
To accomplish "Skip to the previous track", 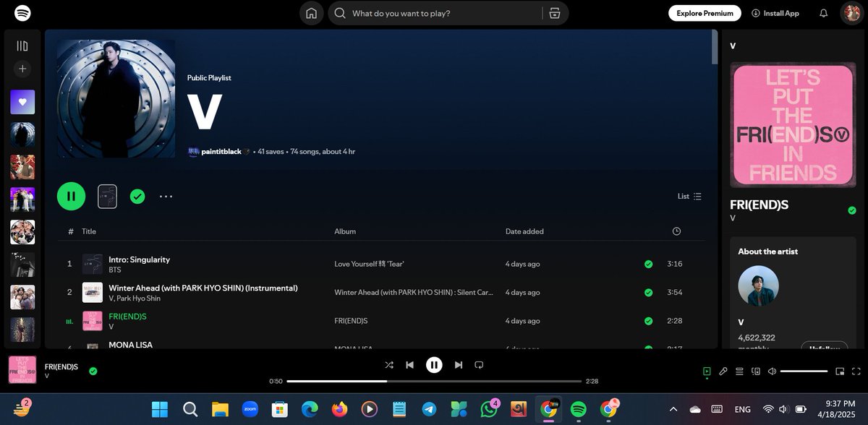I will (x=409, y=365).
